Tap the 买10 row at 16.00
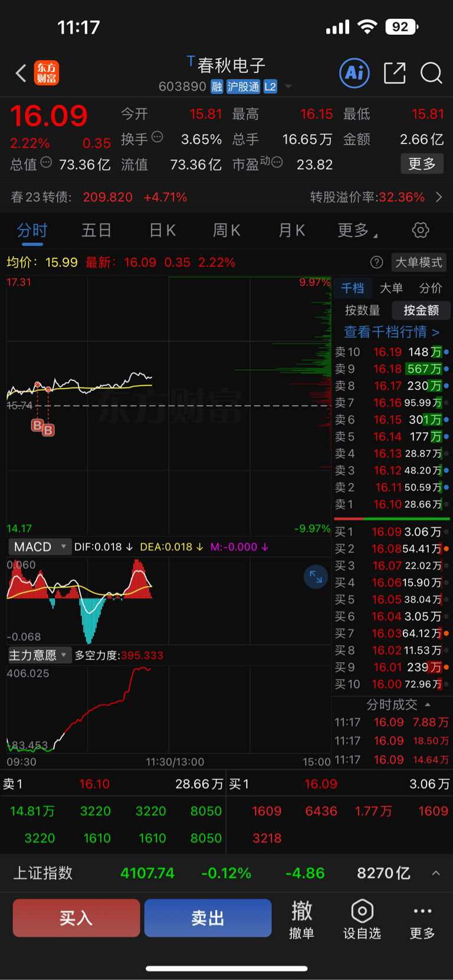The image size is (453, 980). tap(392, 684)
